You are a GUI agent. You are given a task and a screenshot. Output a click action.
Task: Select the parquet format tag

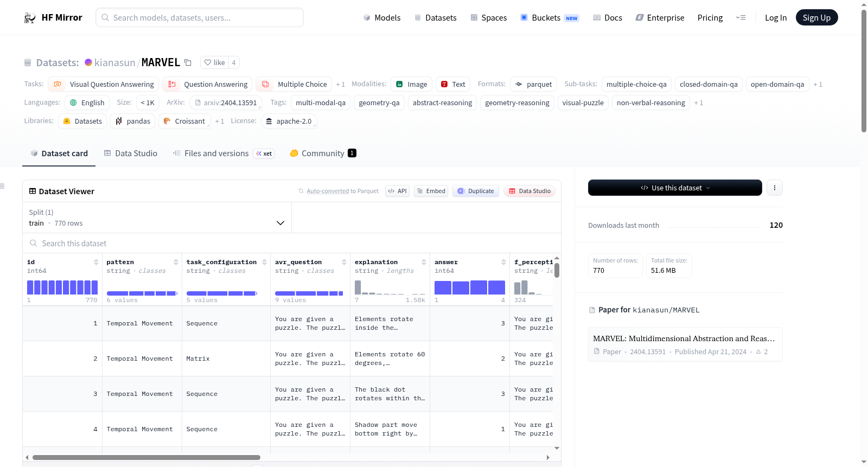(533, 84)
